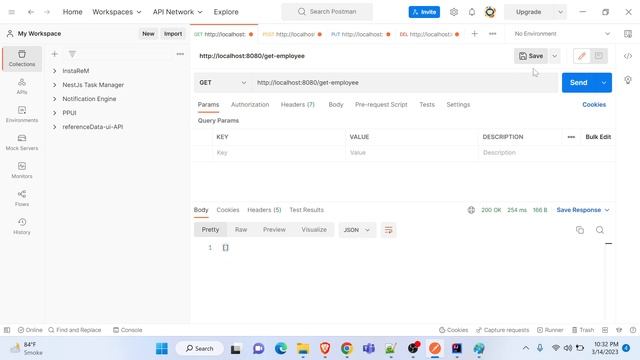Click the request URL input field
This screenshot has width=640, height=360.
404,82
